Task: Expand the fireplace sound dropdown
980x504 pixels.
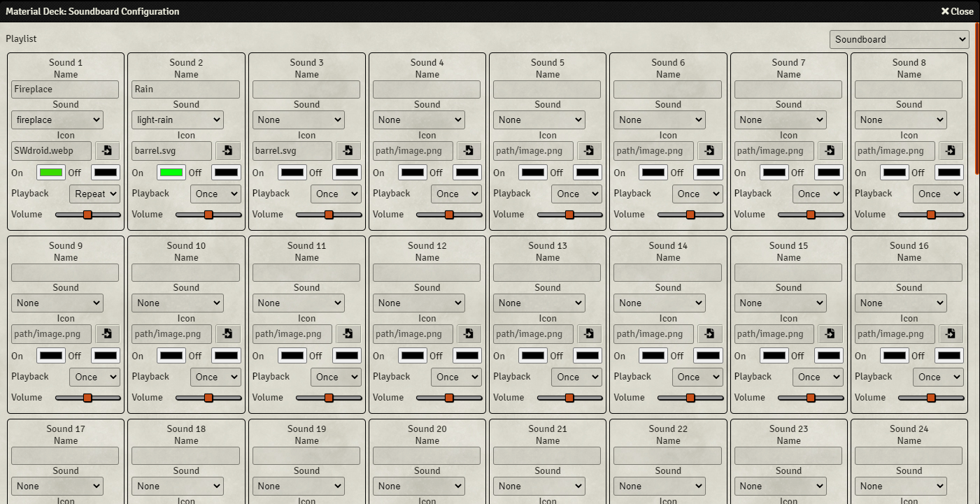Action: pos(57,120)
